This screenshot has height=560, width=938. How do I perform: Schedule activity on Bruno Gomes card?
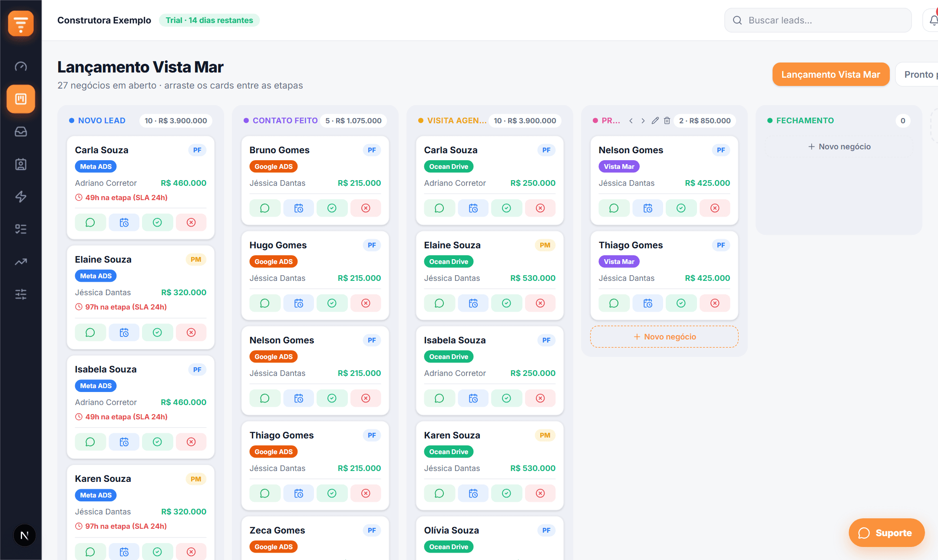[299, 208]
